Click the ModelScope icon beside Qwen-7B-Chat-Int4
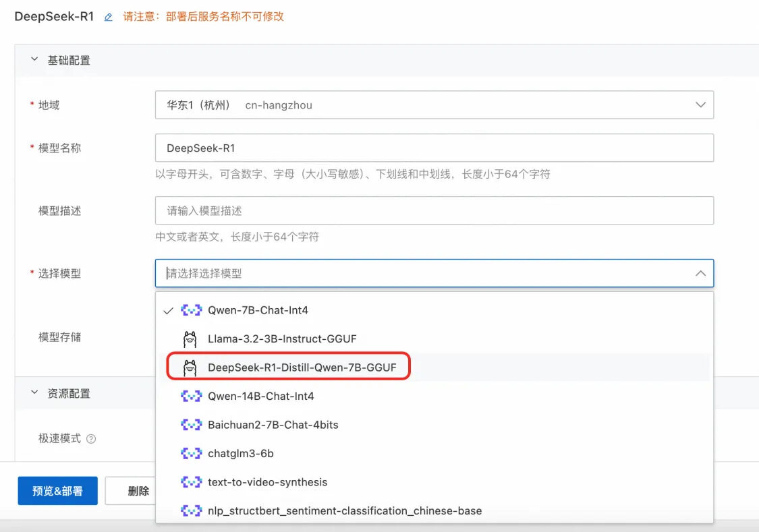Viewport: 759px width, 532px height. pyautogui.click(x=191, y=310)
